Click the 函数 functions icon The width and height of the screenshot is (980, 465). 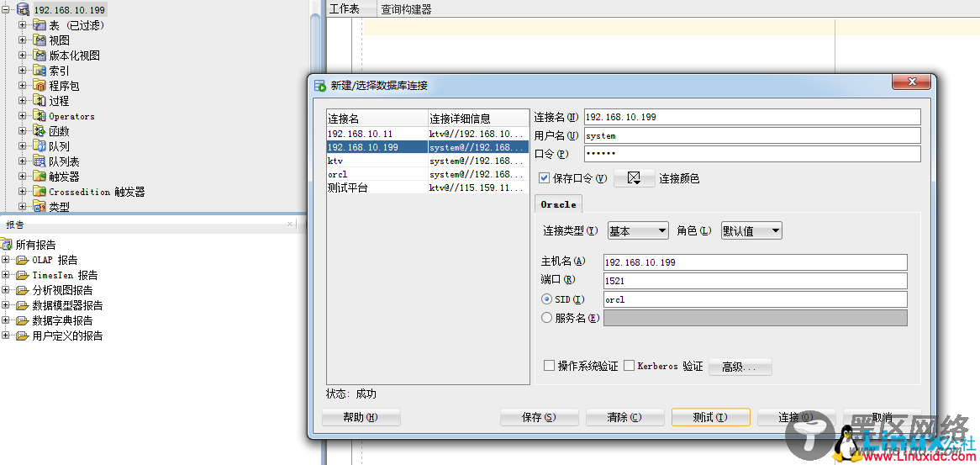click(40, 131)
